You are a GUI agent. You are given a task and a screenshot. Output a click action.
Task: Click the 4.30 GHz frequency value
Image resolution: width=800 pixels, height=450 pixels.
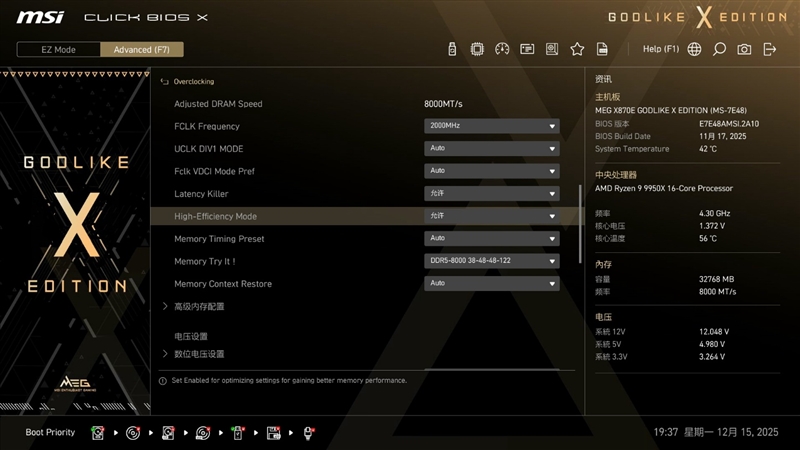coord(714,213)
